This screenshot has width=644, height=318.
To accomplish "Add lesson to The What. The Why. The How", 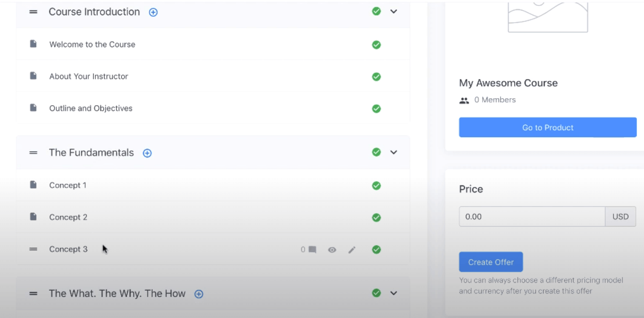I will click(199, 294).
